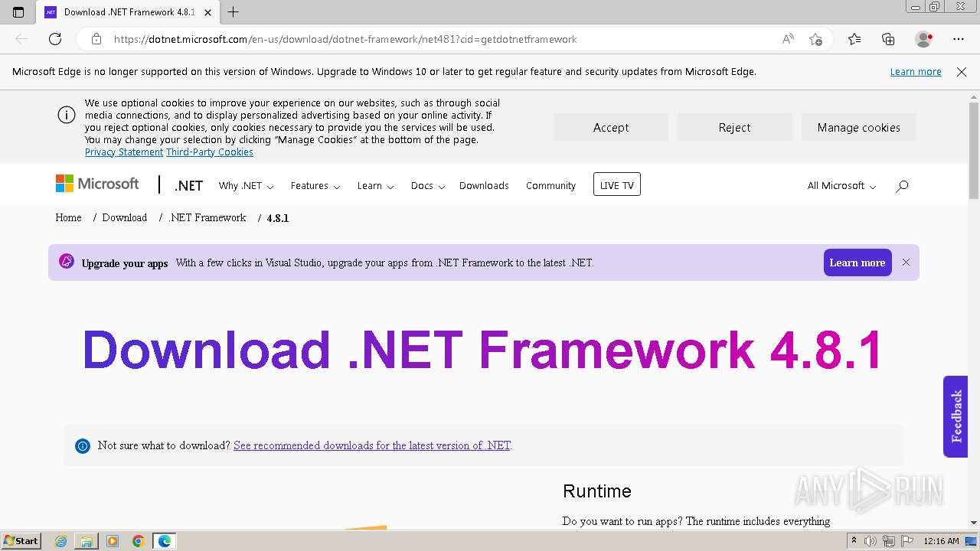Click the taskbar clock 12:16 AM

point(941,541)
